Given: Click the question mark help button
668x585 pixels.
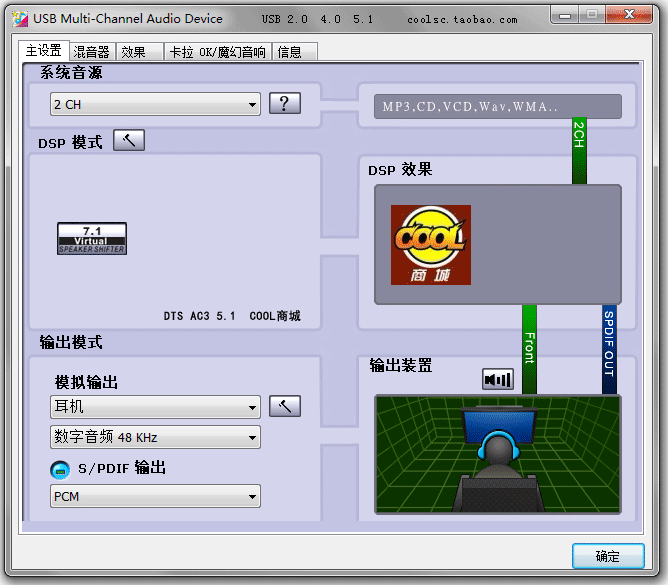Looking at the screenshot, I should [x=285, y=103].
